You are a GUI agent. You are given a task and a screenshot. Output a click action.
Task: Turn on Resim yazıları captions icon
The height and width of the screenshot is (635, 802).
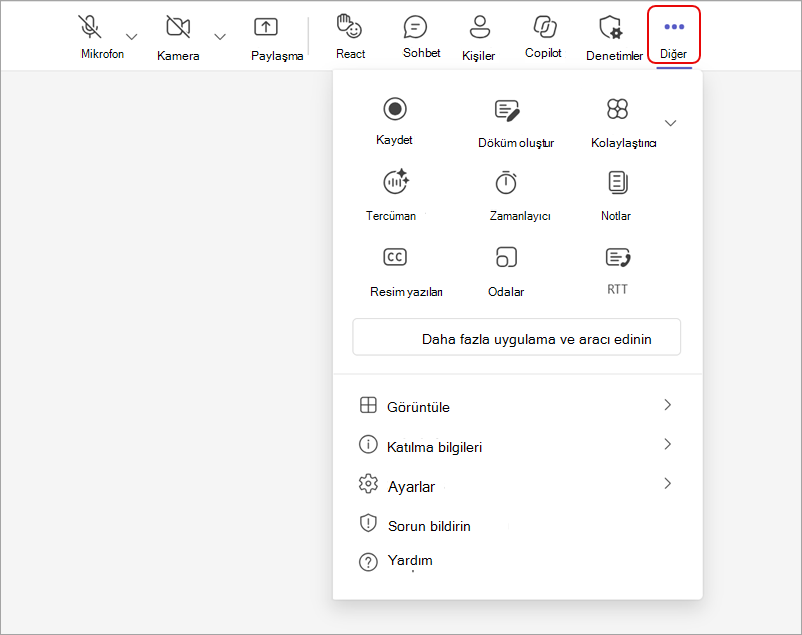(395, 257)
